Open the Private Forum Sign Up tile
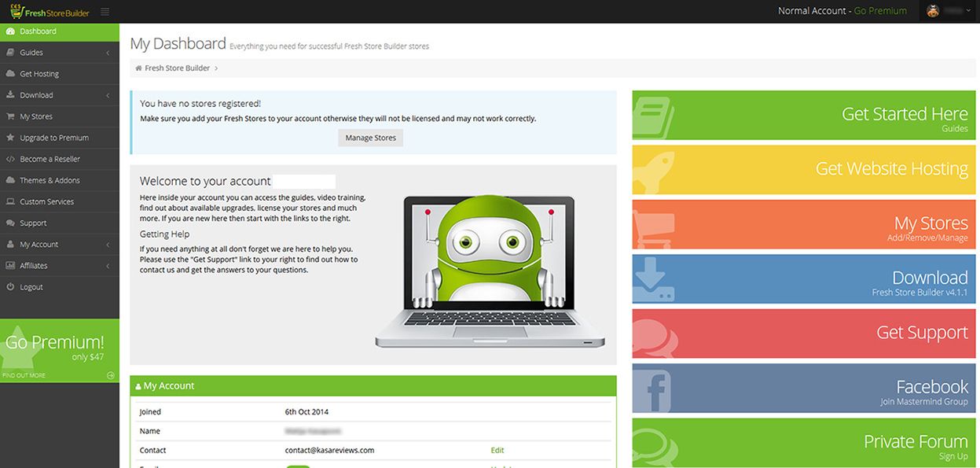This screenshot has width=980, height=468. click(x=804, y=443)
